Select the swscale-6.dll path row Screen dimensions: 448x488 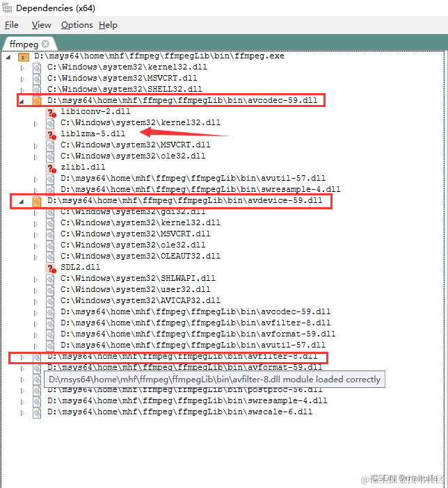(179, 412)
